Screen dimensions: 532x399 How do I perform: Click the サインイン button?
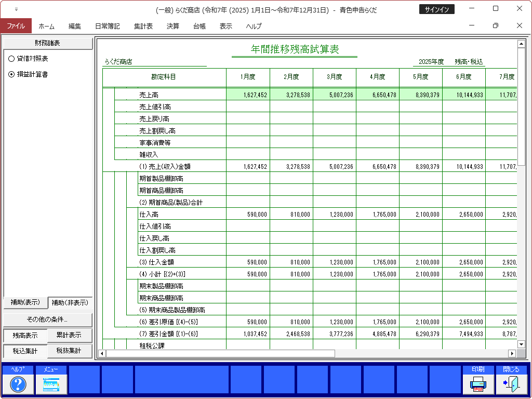(x=436, y=9)
